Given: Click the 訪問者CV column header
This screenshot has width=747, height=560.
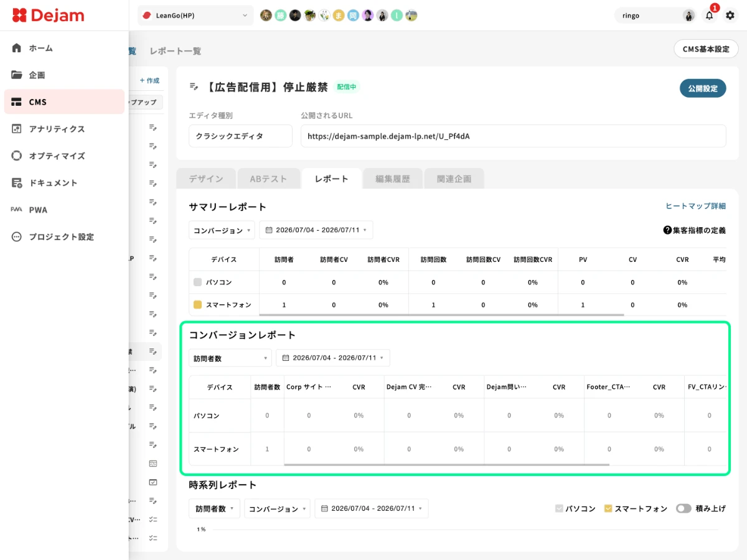Looking at the screenshot, I should [334, 259].
